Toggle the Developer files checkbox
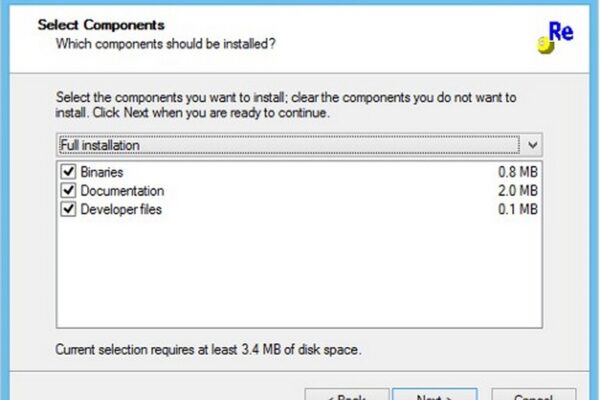 pyautogui.click(x=68, y=209)
